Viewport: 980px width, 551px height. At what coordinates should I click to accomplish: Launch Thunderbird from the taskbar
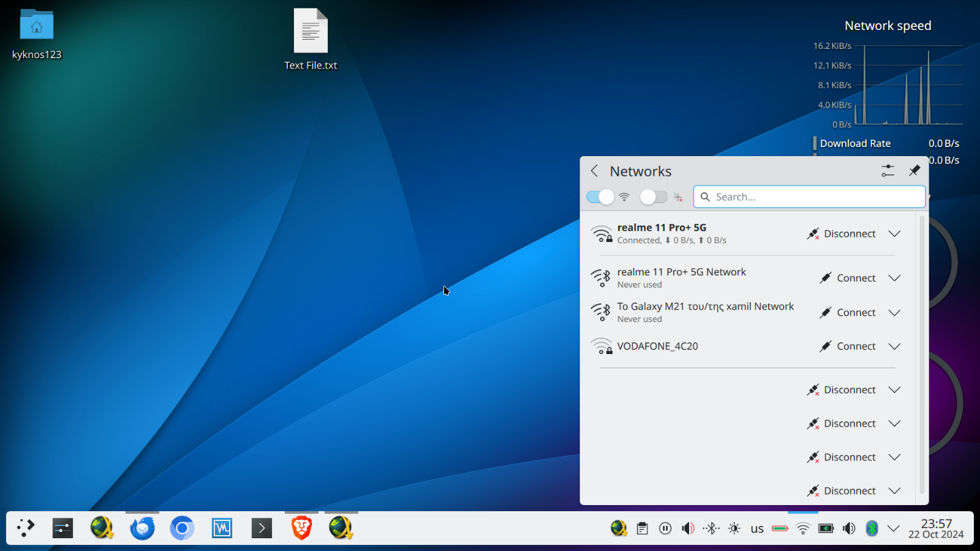click(142, 528)
